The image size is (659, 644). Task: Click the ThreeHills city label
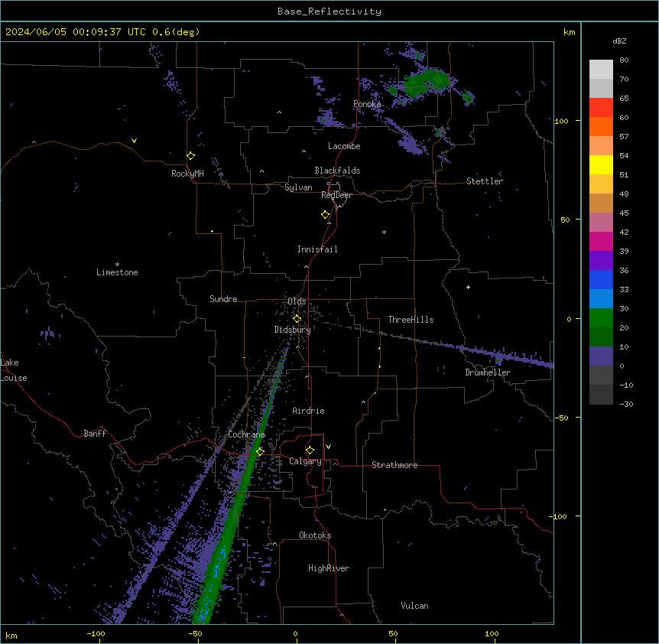[411, 320]
